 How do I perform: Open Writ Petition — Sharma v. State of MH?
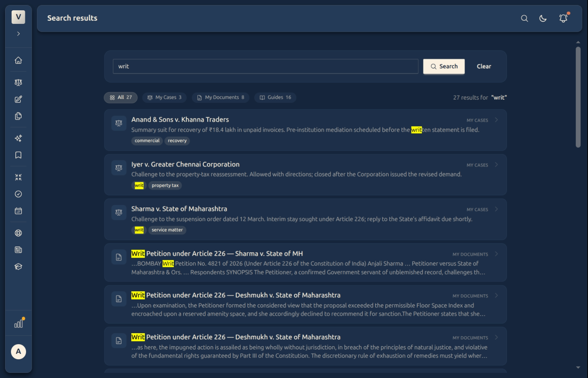pyautogui.click(x=305, y=263)
